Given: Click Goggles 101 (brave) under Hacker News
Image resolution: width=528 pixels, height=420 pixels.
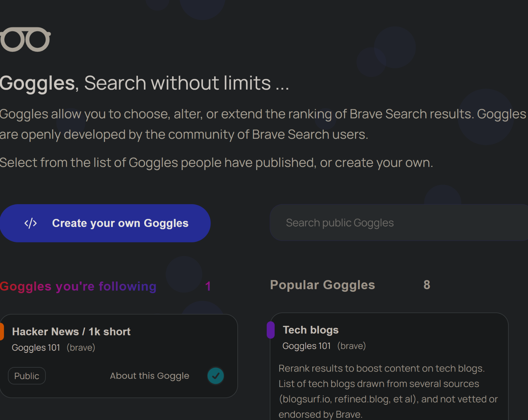Looking at the screenshot, I should (53, 348).
